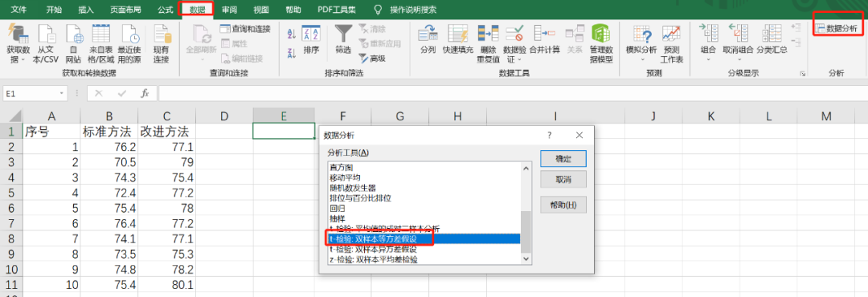Click 确定 in 数据分析 dialog
The height and width of the screenshot is (297, 868).
(563, 159)
